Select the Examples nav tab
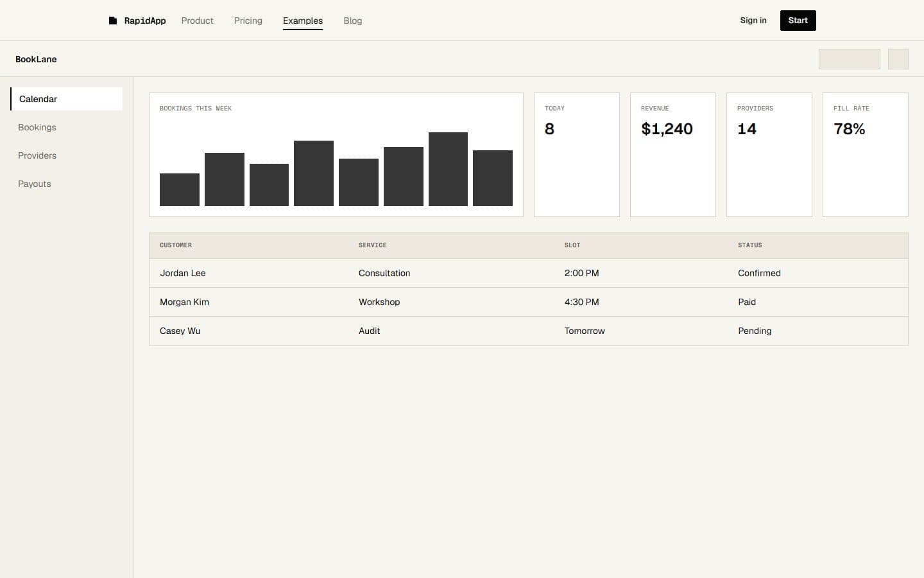Viewport: 924px width, 578px height. [303, 21]
